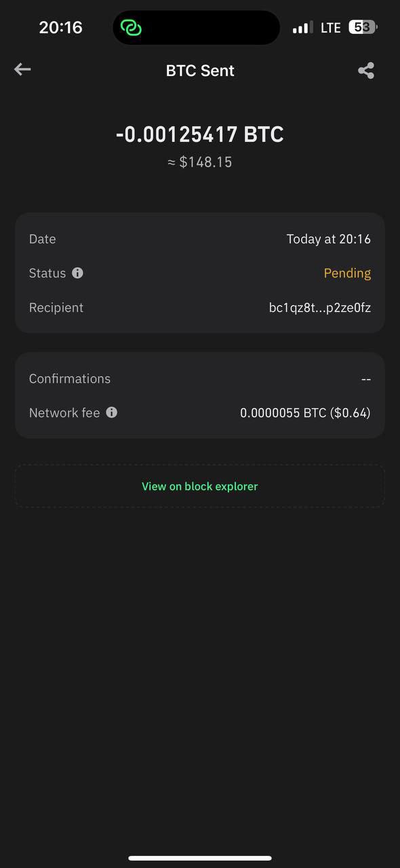Tap the back arrow icon
This screenshot has width=400, height=868.
[x=22, y=69]
